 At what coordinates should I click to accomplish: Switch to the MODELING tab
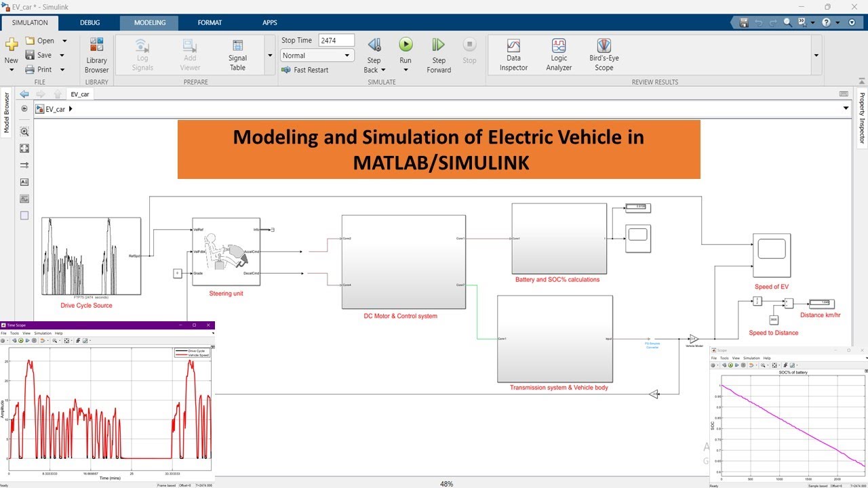pyautogui.click(x=149, y=22)
